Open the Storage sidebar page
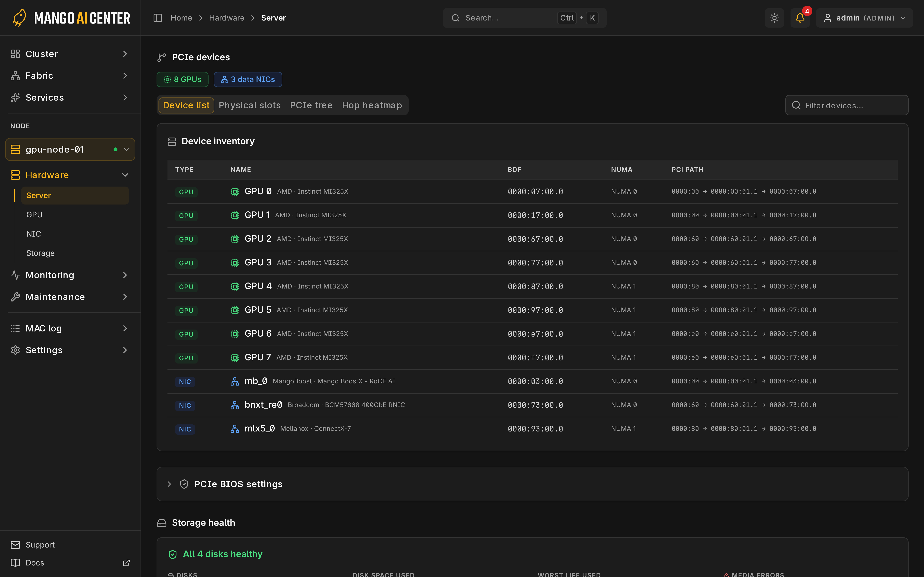 (x=40, y=253)
